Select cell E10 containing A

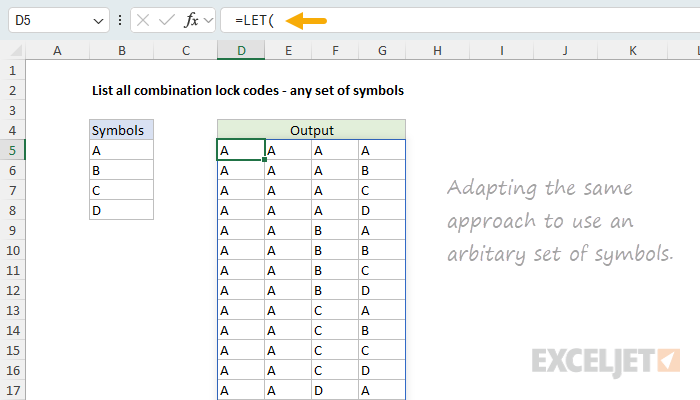tap(288, 250)
